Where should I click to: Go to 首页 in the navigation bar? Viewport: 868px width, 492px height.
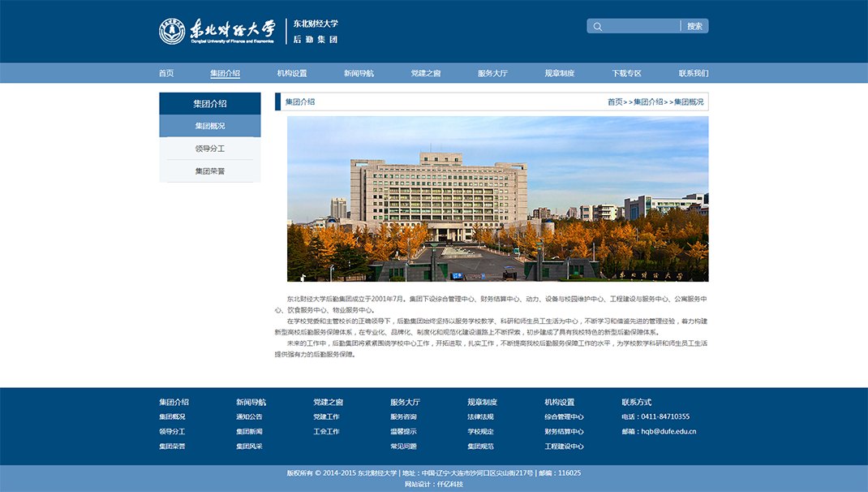166,73
